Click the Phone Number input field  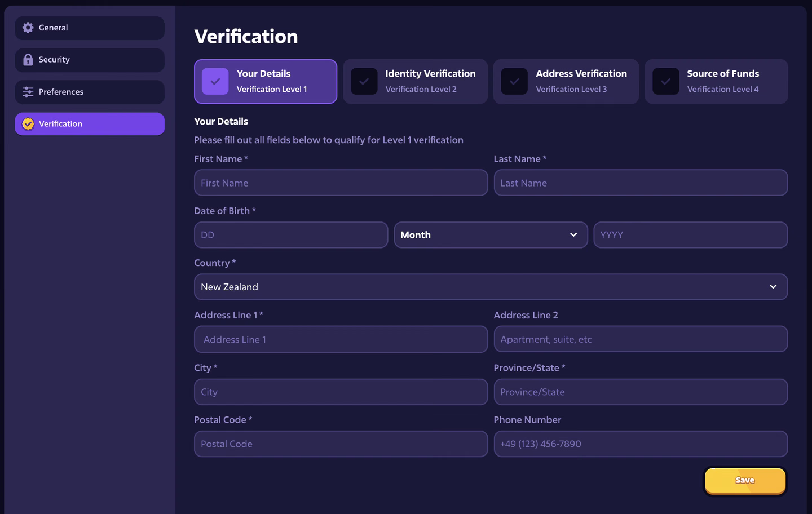point(641,444)
